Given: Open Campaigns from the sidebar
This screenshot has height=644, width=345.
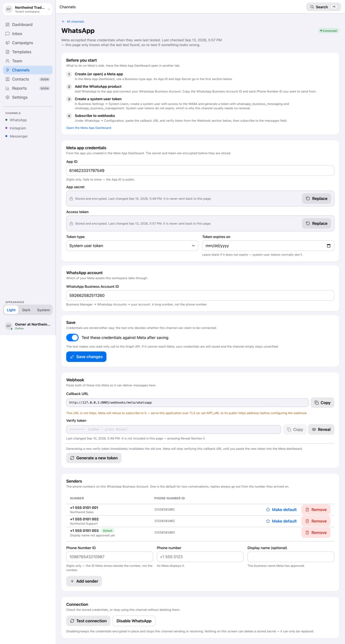Looking at the screenshot, I should [x=28, y=43].
